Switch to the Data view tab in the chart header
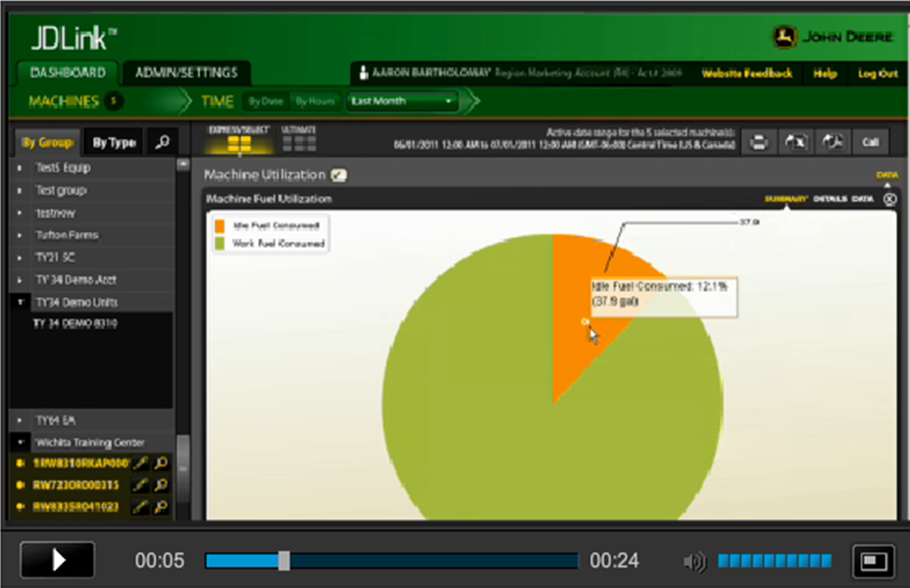Viewport: 910px width, 588px height. point(862,199)
